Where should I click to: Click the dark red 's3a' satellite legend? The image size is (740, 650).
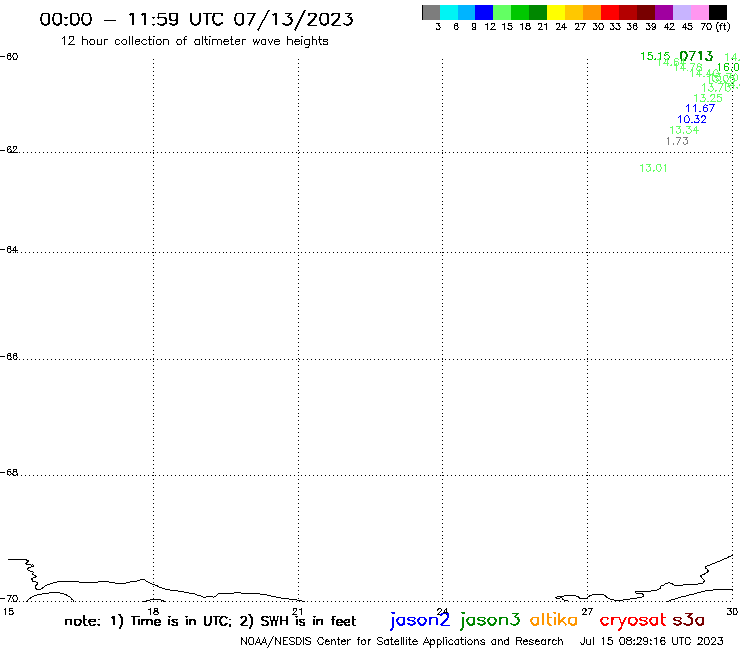coord(689,620)
